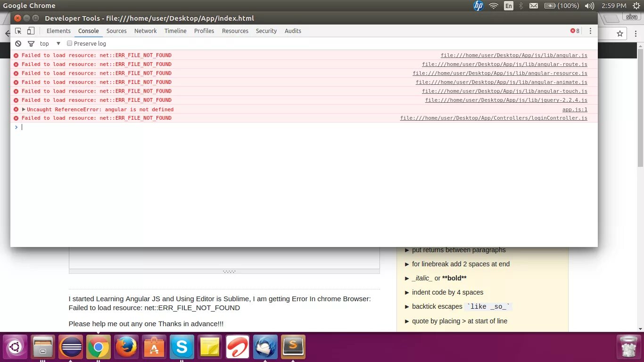644x362 pixels.
Task: Open the Audits tab
Action: (293, 31)
